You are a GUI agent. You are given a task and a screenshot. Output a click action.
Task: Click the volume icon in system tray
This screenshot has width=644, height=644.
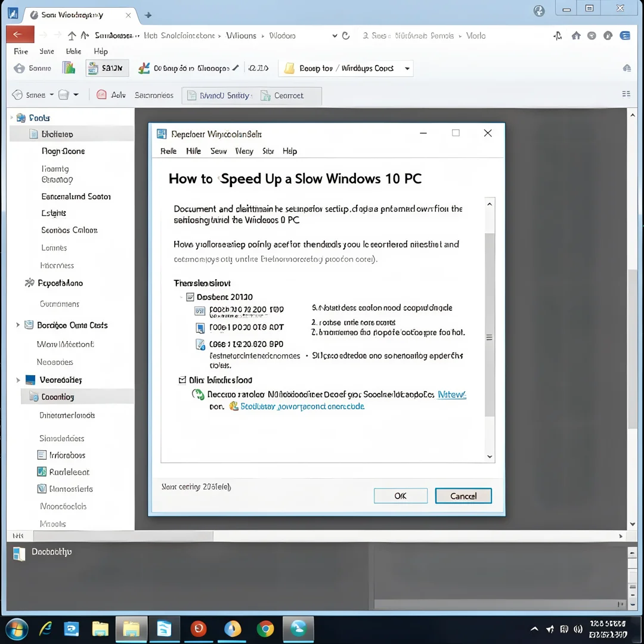coord(578,629)
